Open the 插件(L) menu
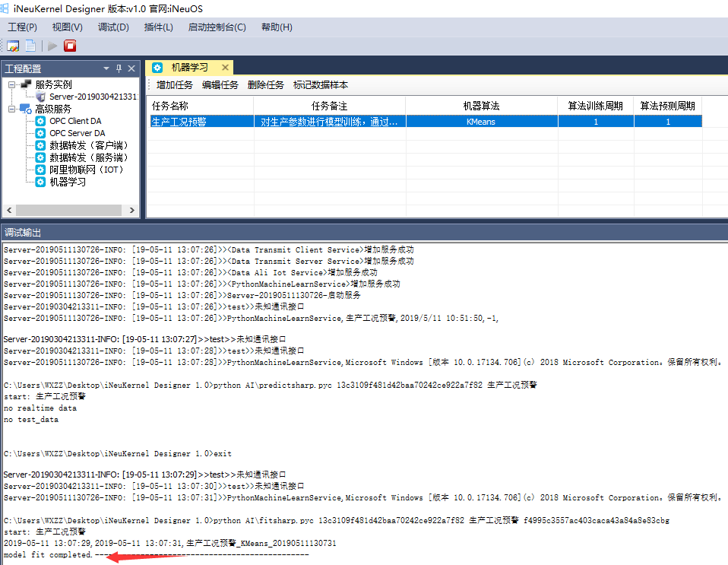This screenshot has width=728, height=565. coord(158,27)
